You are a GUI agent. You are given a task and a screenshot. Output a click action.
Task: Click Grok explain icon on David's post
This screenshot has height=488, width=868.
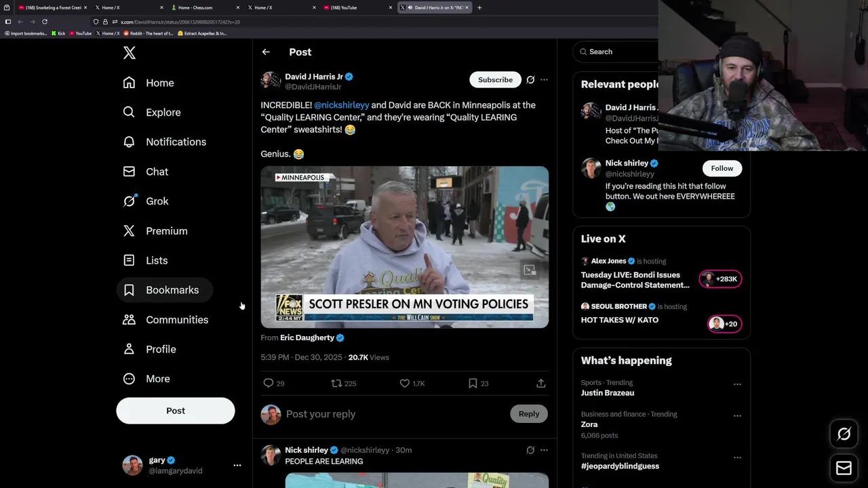point(530,80)
